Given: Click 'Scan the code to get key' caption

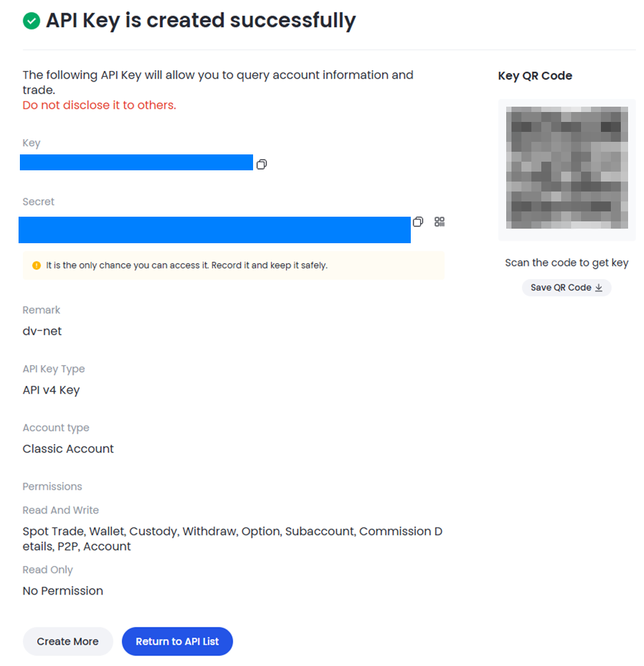Looking at the screenshot, I should coord(566,262).
